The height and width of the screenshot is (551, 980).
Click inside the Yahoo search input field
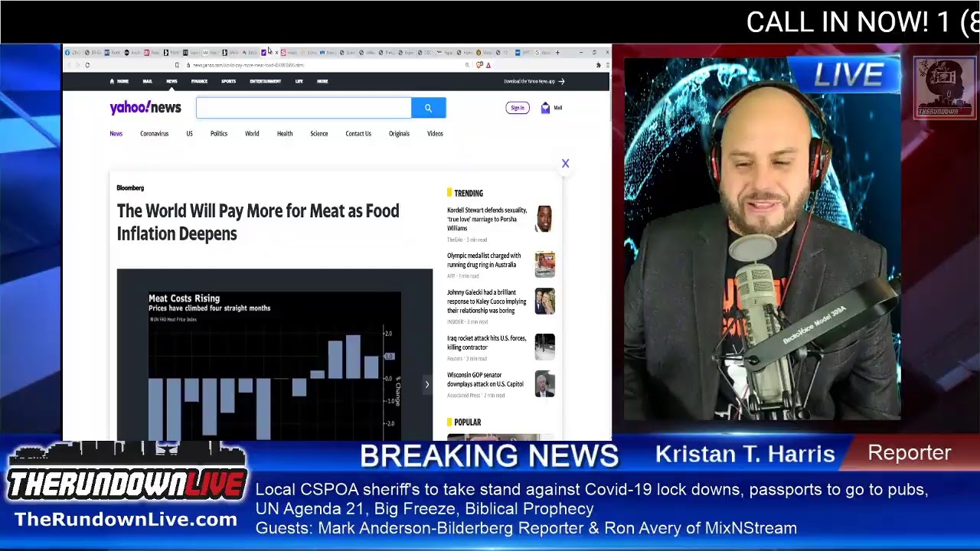pyautogui.click(x=303, y=108)
